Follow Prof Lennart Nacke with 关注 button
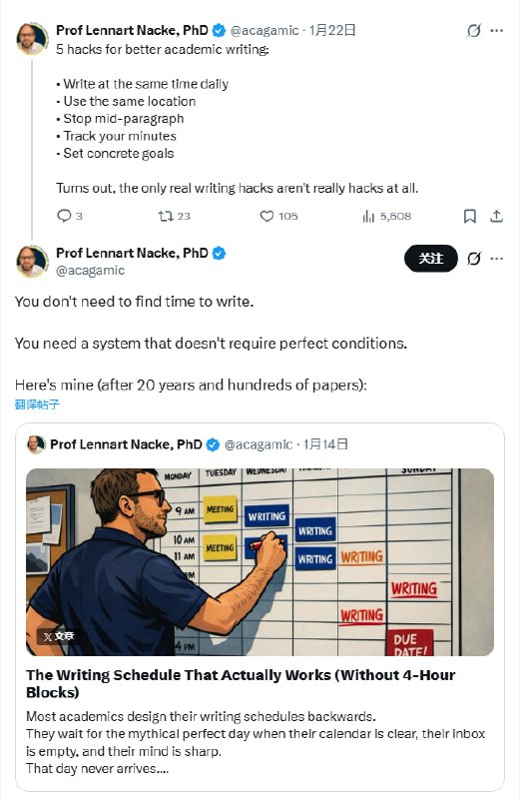 pyautogui.click(x=431, y=259)
